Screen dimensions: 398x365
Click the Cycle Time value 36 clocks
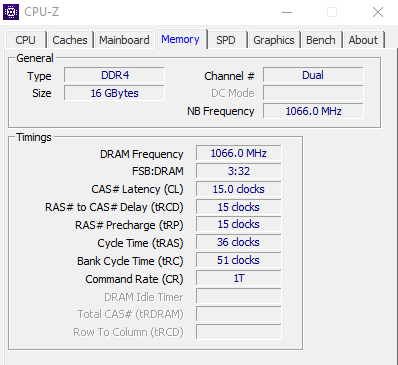pos(239,242)
